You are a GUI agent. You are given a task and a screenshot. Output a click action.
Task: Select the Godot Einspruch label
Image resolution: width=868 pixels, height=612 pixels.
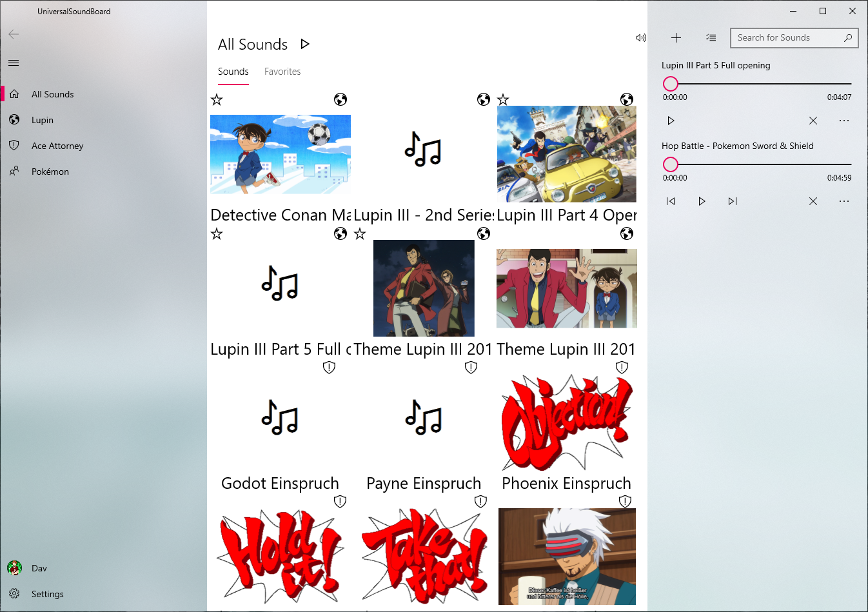coord(280,483)
